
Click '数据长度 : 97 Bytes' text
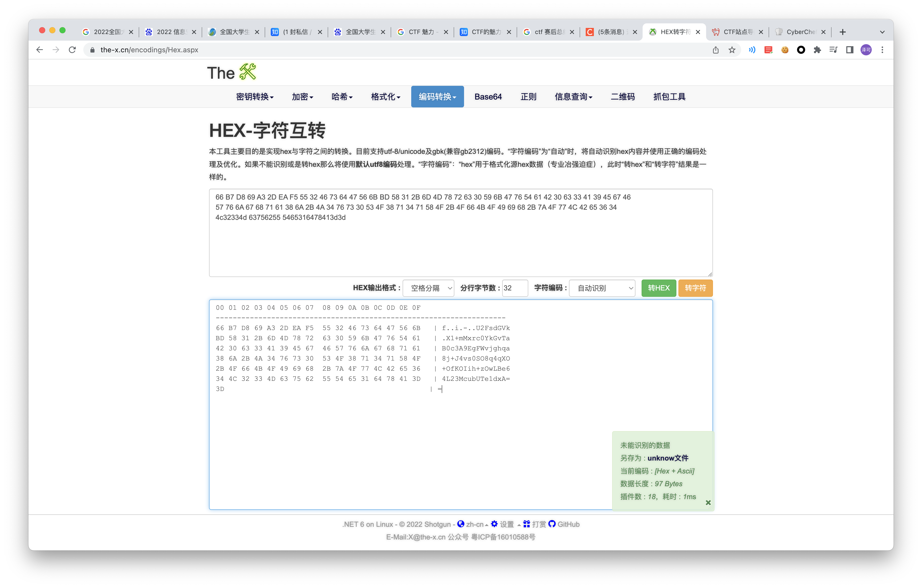[651, 483]
